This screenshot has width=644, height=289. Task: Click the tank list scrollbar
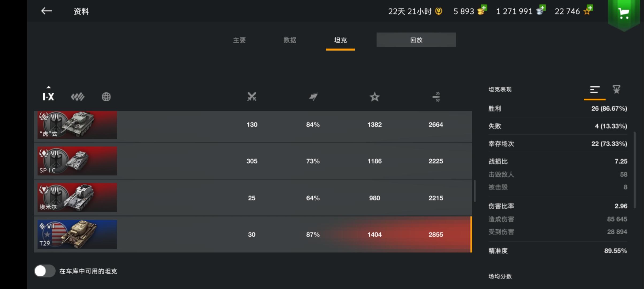475,191
